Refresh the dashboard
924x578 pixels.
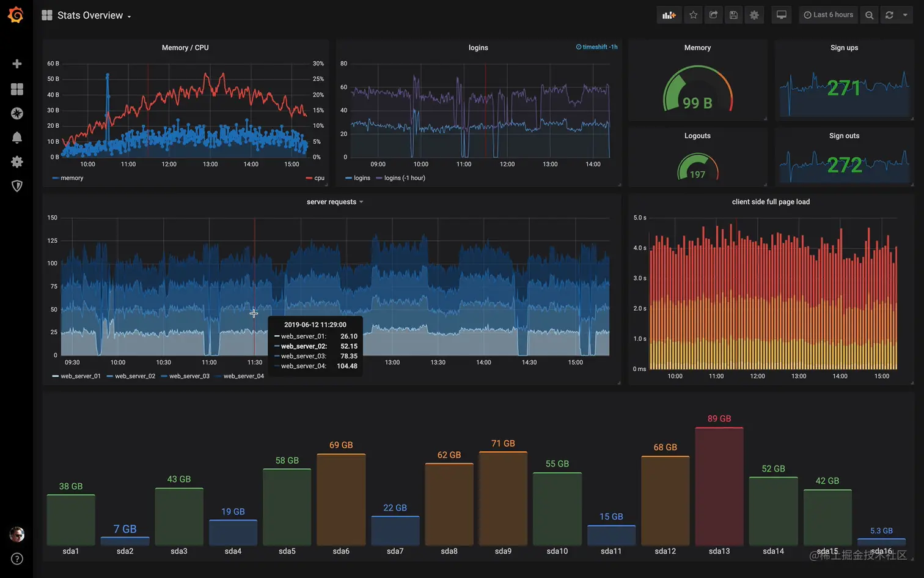click(x=889, y=15)
